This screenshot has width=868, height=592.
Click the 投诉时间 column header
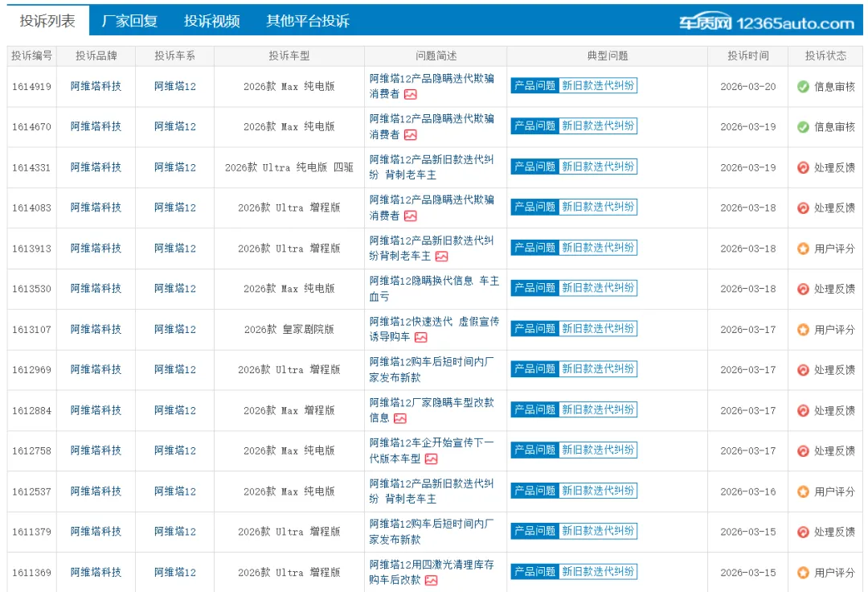pos(748,56)
